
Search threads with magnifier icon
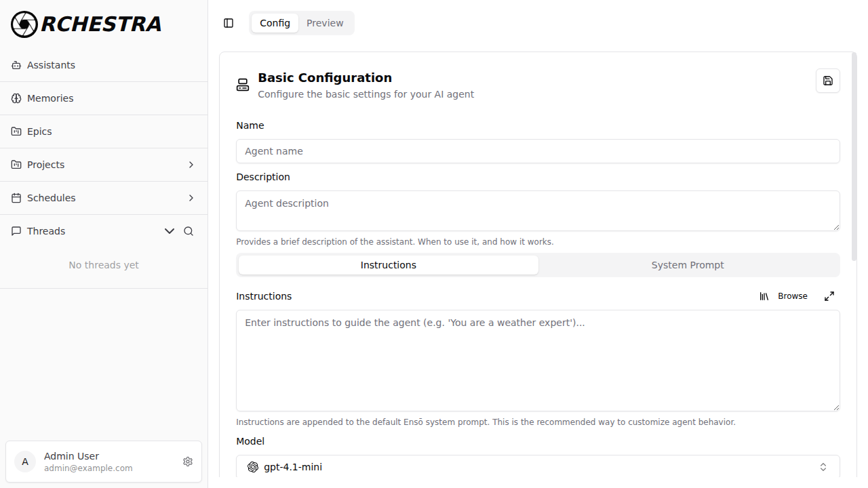click(x=189, y=231)
